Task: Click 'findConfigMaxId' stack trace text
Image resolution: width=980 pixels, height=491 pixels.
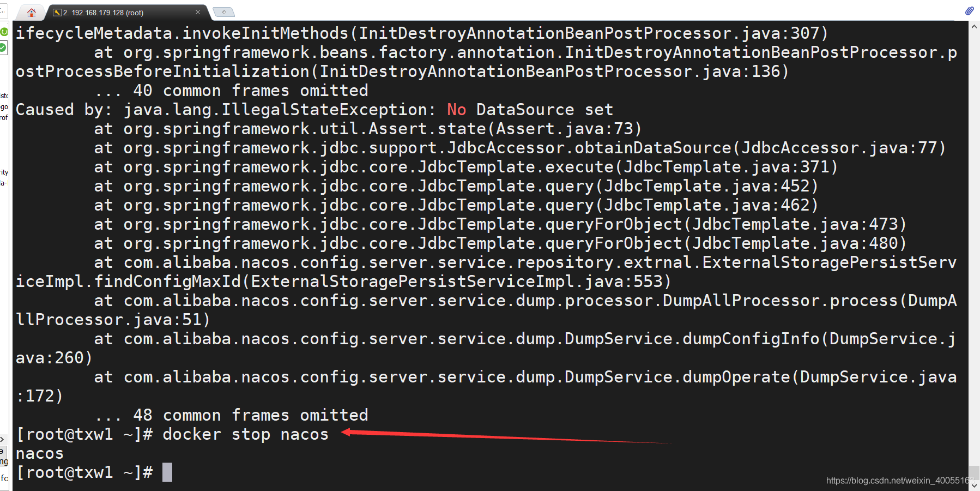Action: pos(167,282)
